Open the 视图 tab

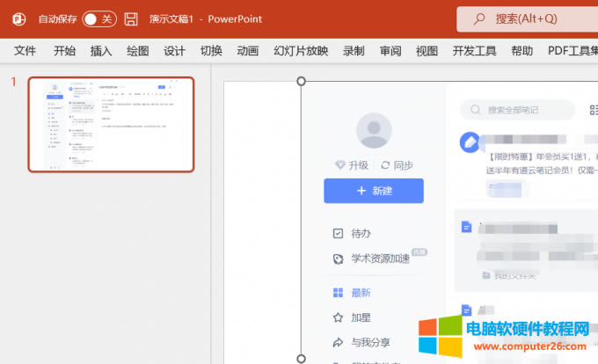[x=427, y=51]
